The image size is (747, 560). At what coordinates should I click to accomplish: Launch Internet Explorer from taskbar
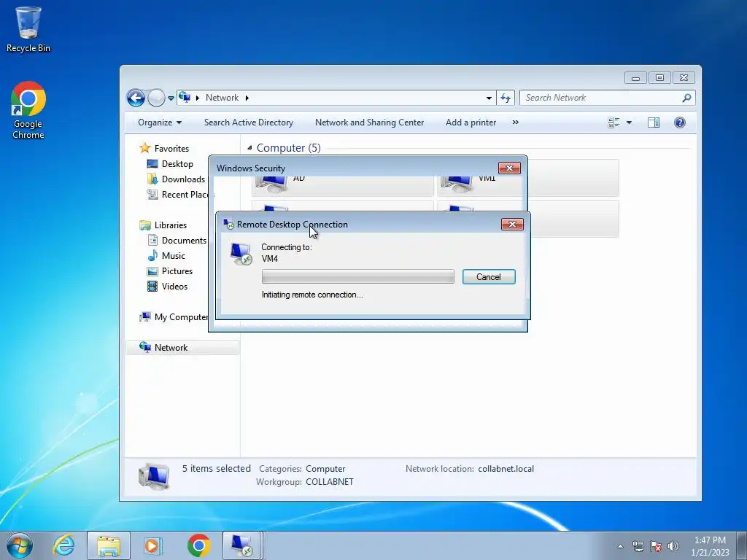[x=64, y=545]
